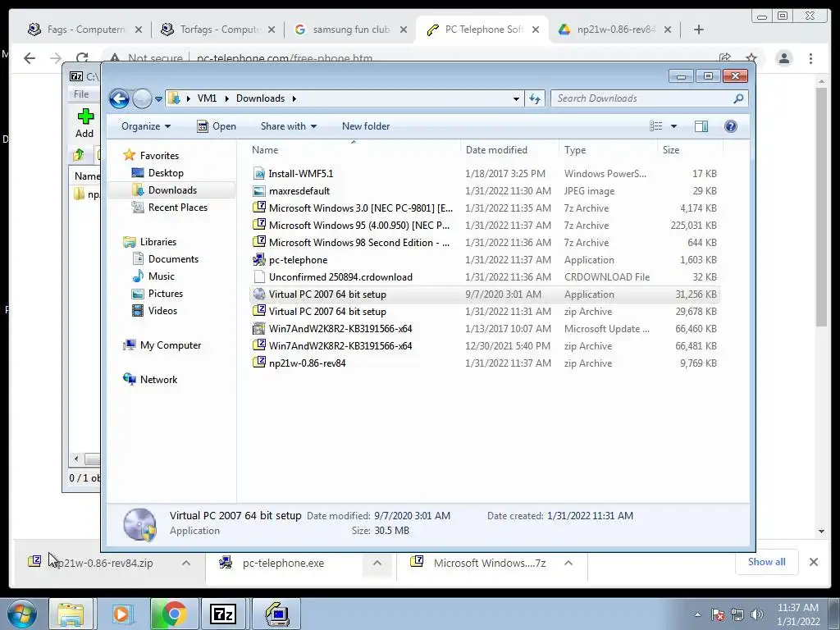Expand the address bar history dropdown
This screenshot has width=840, height=630.
(x=516, y=99)
